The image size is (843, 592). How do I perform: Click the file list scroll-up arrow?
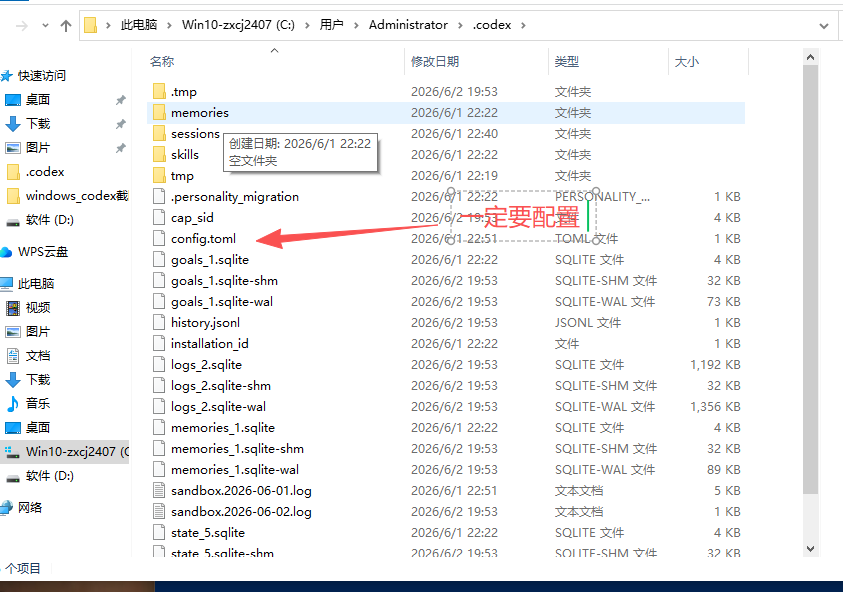tap(811, 57)
